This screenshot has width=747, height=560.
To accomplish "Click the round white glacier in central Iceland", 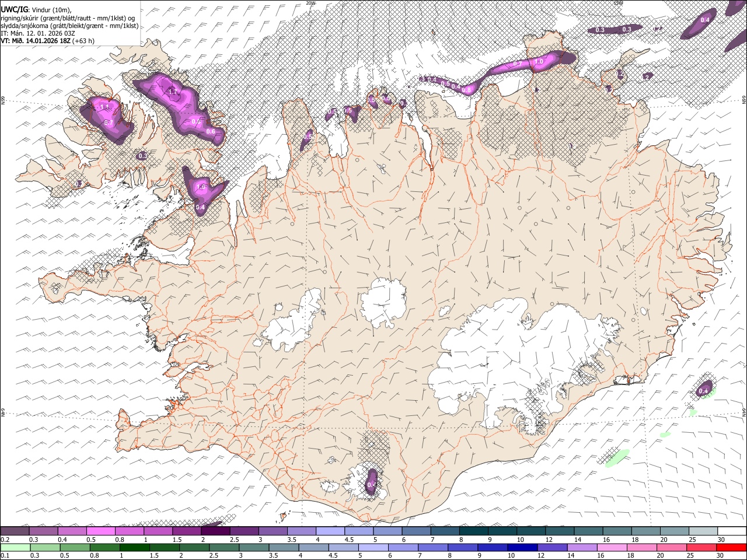I will coord(383,302).
